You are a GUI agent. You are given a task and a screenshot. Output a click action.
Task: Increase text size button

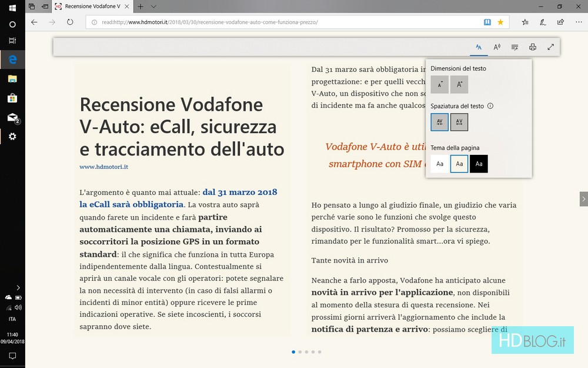point(459,84)
